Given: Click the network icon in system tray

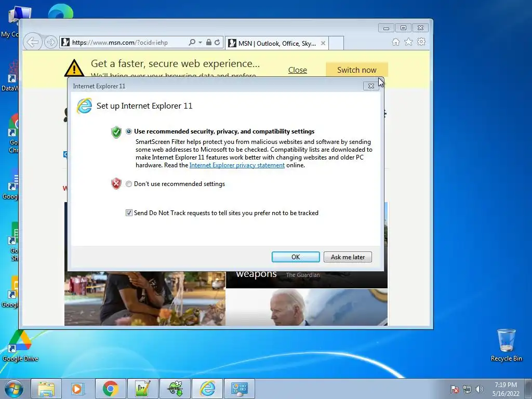Looking at the screenshot, I should point(467,389).
